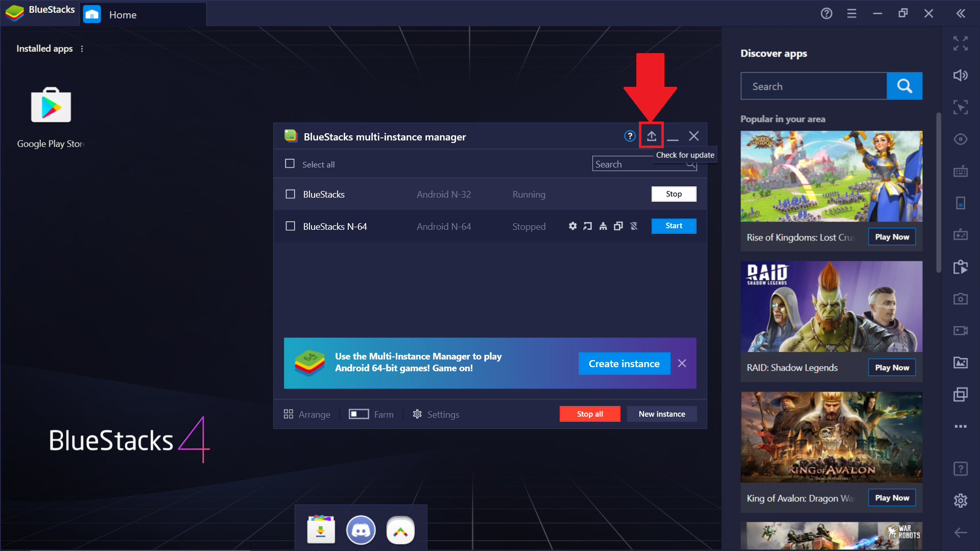Play Now for RAID: Shadow Legends
The image size is (980, 551).
pos(892,368)
